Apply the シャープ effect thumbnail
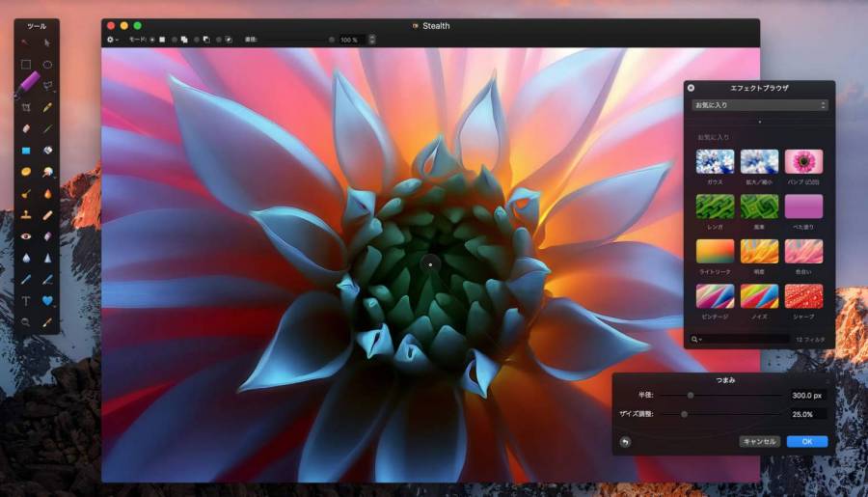 [x=803, y=296]
